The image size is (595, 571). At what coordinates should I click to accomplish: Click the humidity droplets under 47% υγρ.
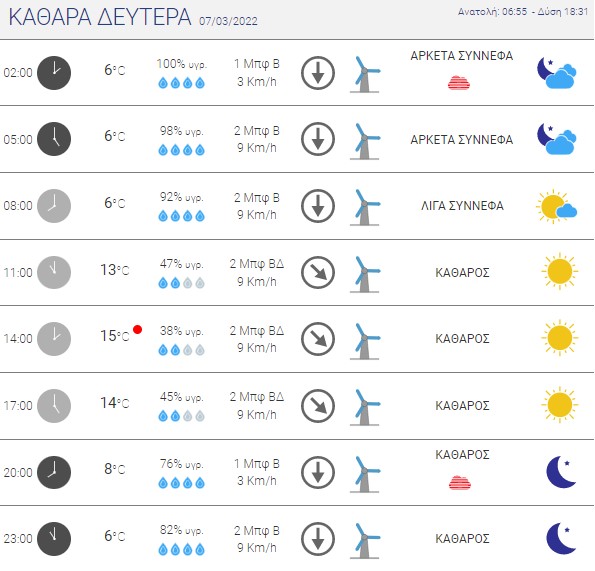(181, 283)
